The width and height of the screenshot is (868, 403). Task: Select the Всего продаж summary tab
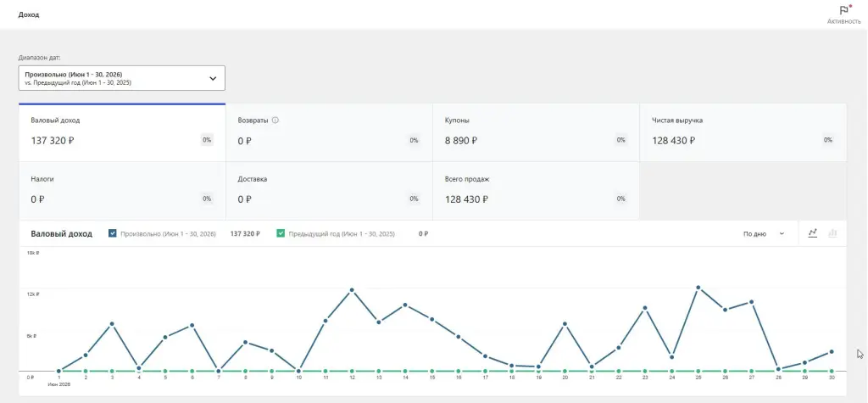pos(536,191)
